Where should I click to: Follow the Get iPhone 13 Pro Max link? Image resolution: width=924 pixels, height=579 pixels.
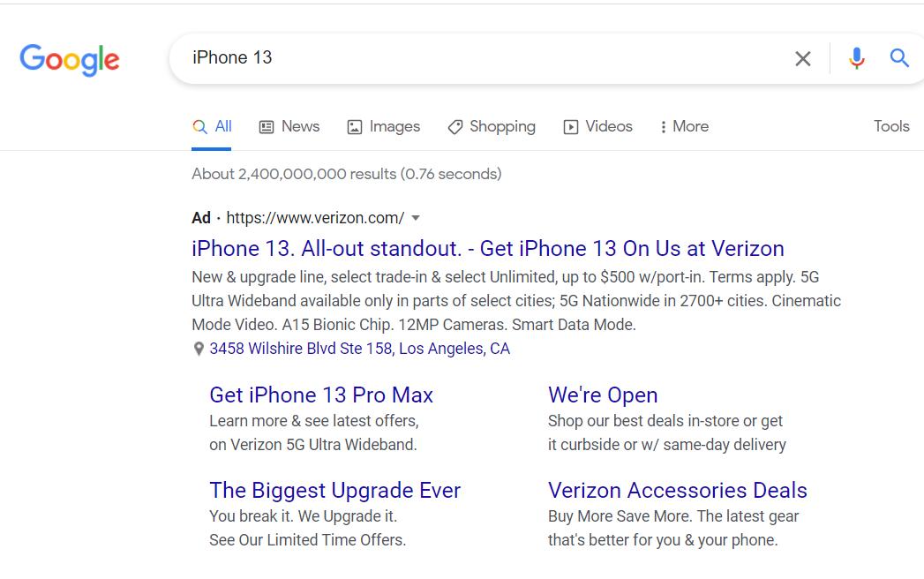321,395
